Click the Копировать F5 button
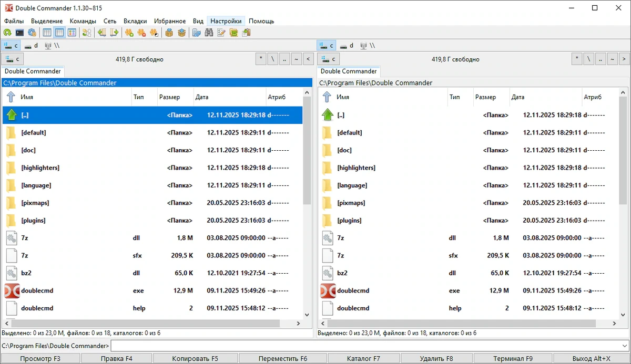This screenshot has height=364, width=631. [195, 359]
